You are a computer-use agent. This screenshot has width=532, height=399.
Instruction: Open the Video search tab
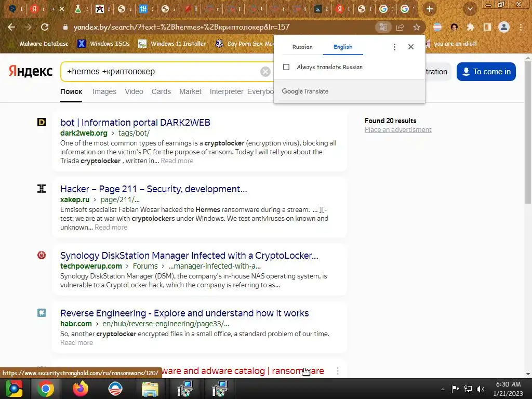point(134,91)
